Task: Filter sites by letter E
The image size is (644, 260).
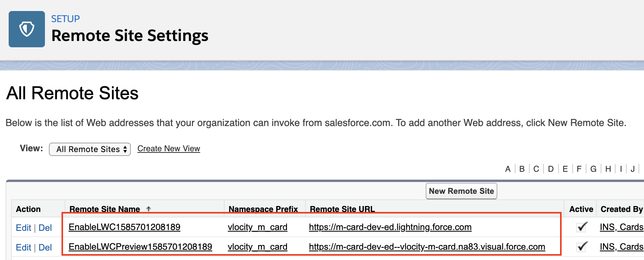Action: (x=565, y=169)
